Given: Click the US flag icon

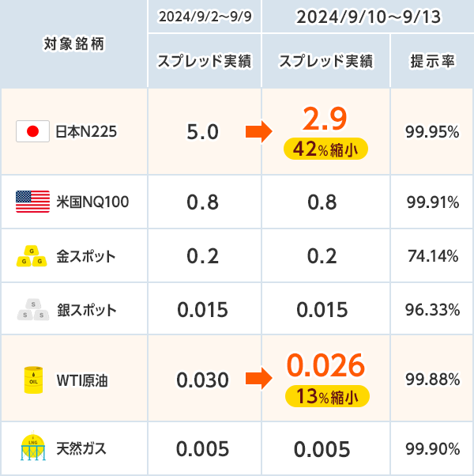Looking at the screenshot, I should (33, 202).
